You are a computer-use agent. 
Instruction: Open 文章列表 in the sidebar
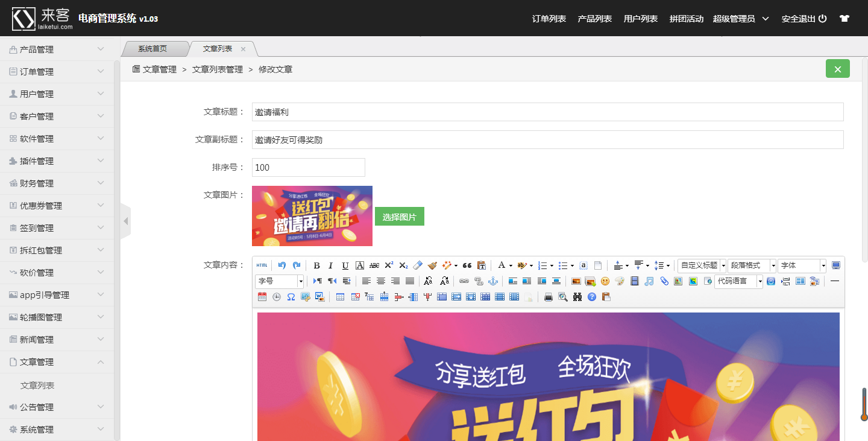[37, 385]
